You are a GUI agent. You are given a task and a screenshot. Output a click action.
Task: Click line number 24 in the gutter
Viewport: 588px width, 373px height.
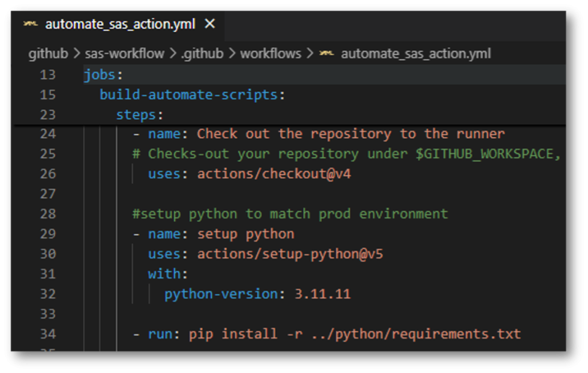(x=48, y=133)
